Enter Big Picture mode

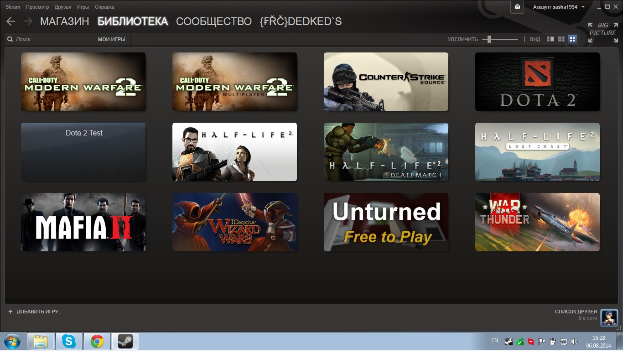[602, 33]
